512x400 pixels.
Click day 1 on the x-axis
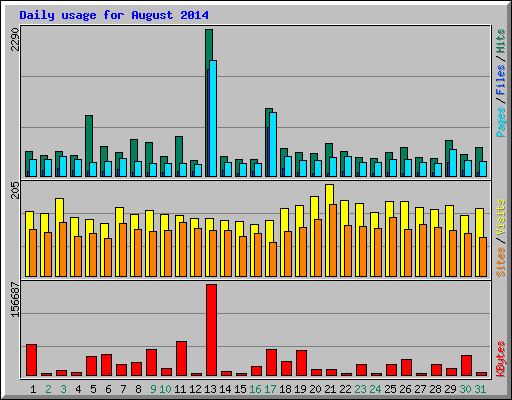point(33,389)
